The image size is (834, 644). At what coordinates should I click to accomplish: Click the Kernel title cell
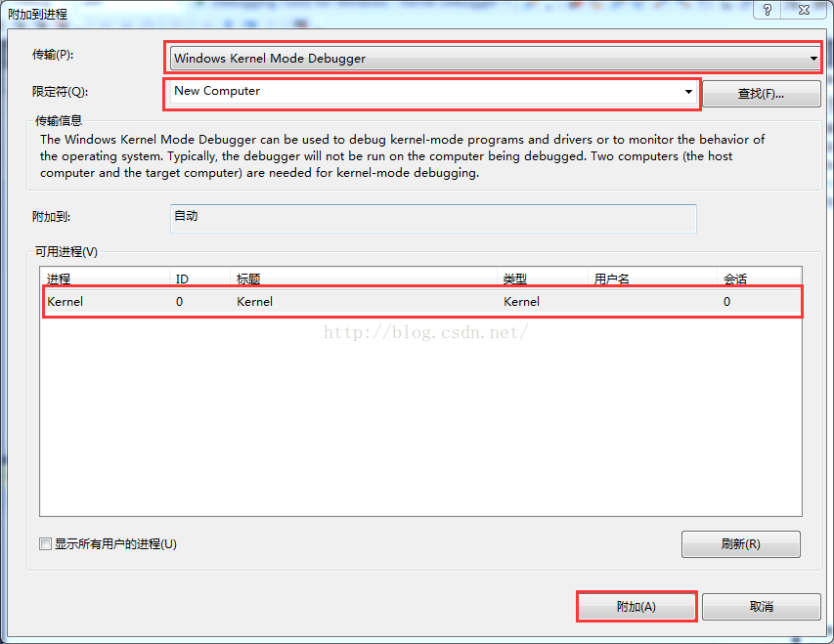[255, 302]
